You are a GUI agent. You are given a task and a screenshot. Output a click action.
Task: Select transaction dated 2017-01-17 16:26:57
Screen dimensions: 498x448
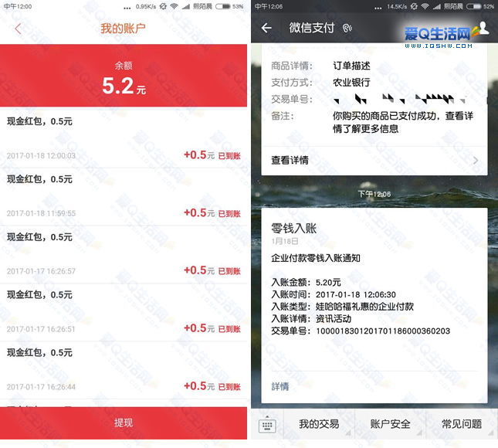click(124, 254)
